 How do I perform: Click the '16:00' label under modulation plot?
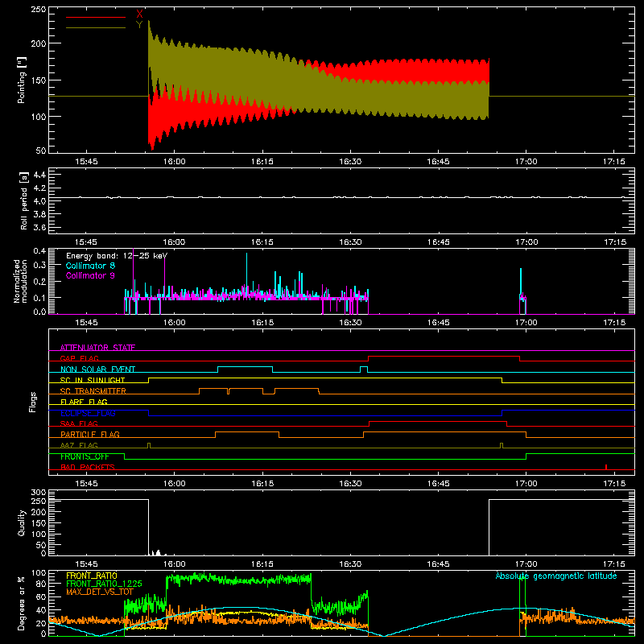coord(175,323)
